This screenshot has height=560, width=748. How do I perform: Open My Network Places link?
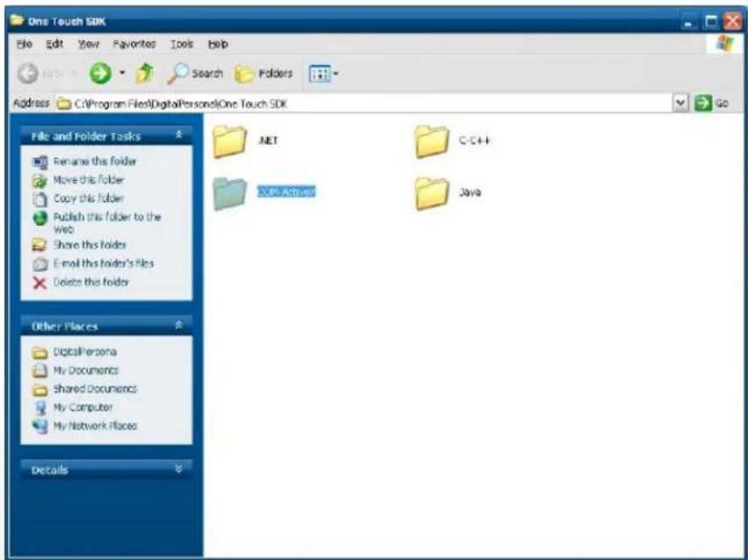tap(95, 425)
